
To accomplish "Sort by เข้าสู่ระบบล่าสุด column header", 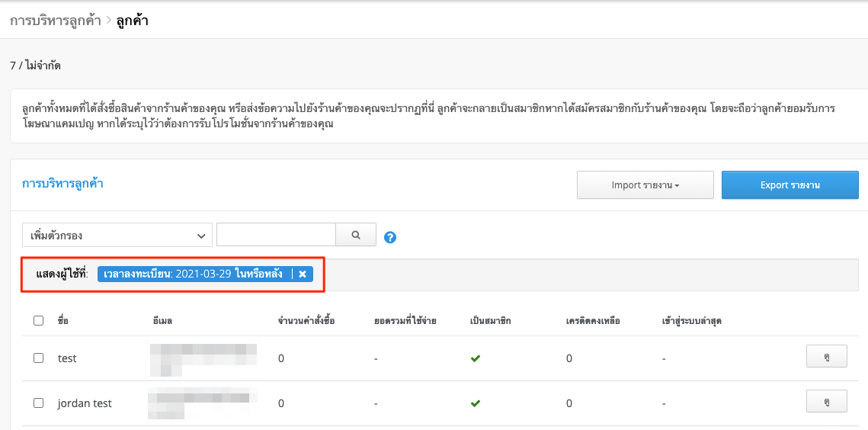I will pos(691,321).
